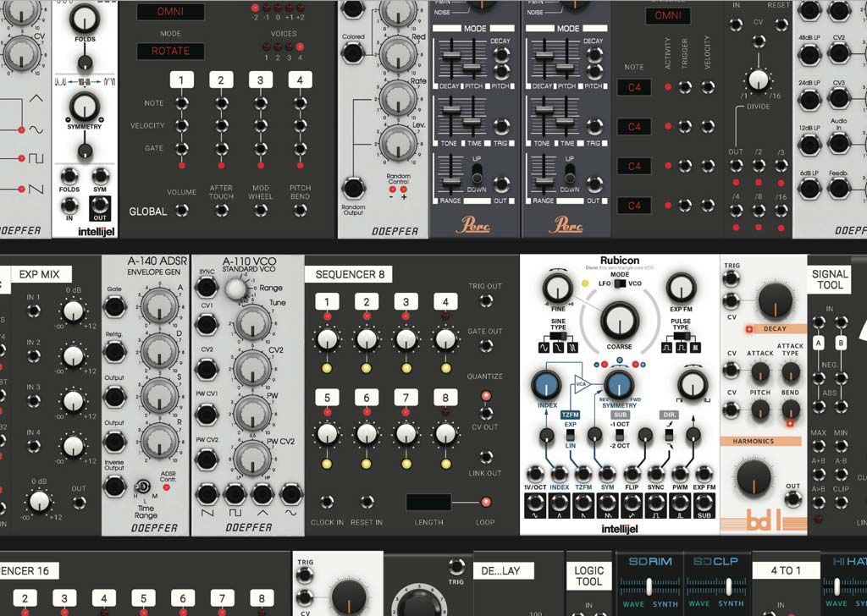Click the Rubicon SUB button above the -1 OCT switch
Viewport: 867px width, 616px height.
(x=620, y=415)
